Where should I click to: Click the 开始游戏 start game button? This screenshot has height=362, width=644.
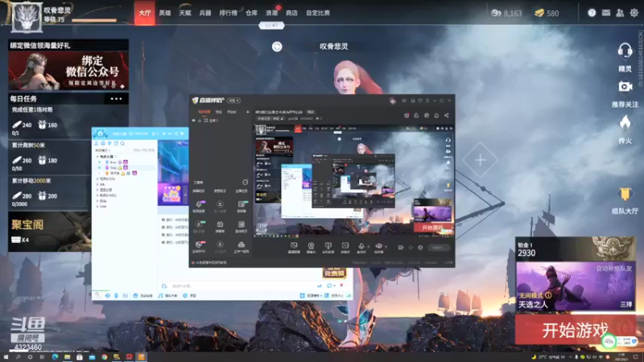tap(575, 330)
